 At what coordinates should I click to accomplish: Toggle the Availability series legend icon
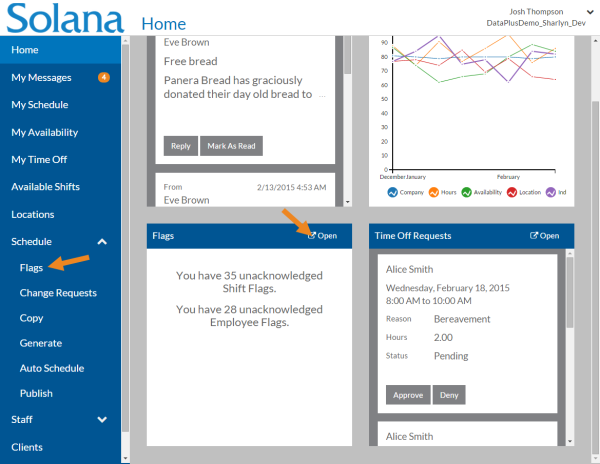467,192
